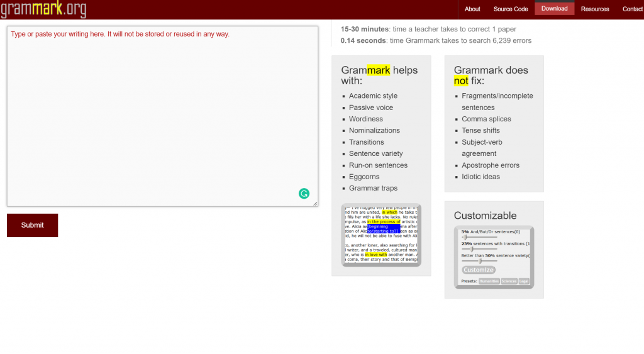The height and width of the screenshot is (354, 644).
Task: Click the 'Customizable' heading
Action: [485, 216]
